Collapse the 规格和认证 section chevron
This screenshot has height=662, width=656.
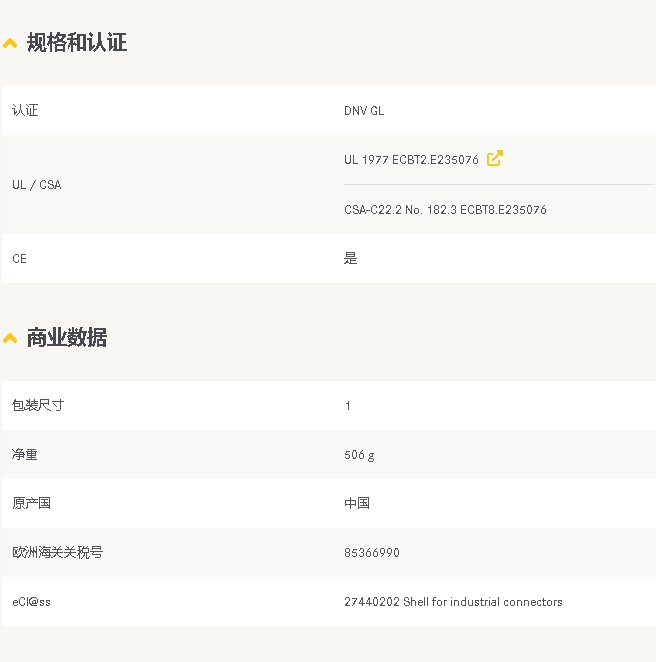pyautogui.click(x=11, y=43)
